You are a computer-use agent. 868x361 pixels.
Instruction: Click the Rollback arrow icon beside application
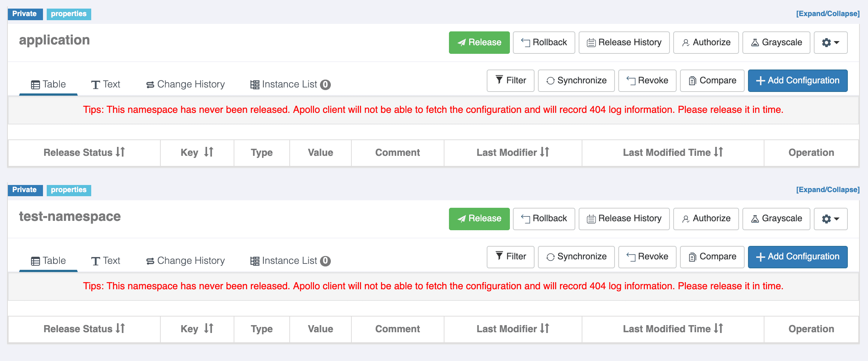point(524,42)
